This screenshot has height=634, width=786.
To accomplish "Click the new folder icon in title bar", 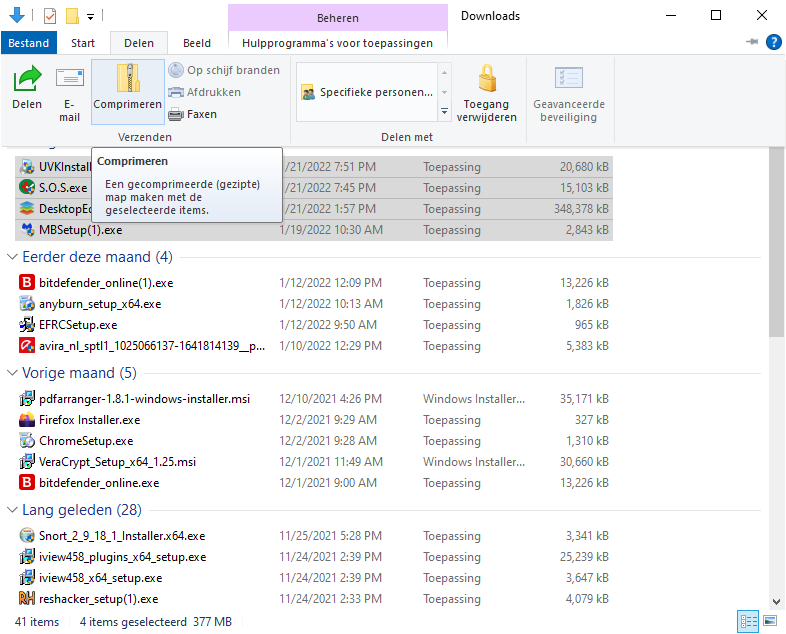I will tap(72, 16).
